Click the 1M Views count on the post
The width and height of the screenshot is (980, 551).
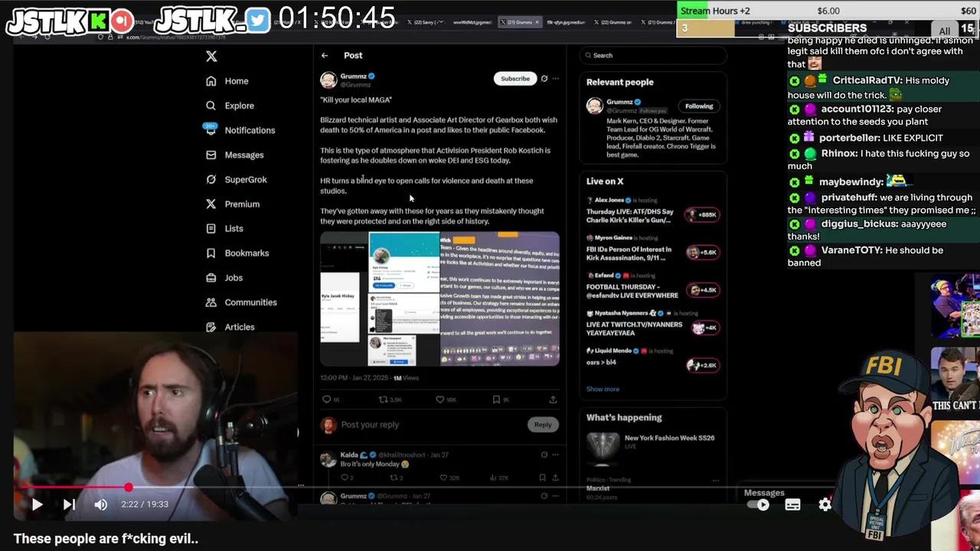point(406,378)
